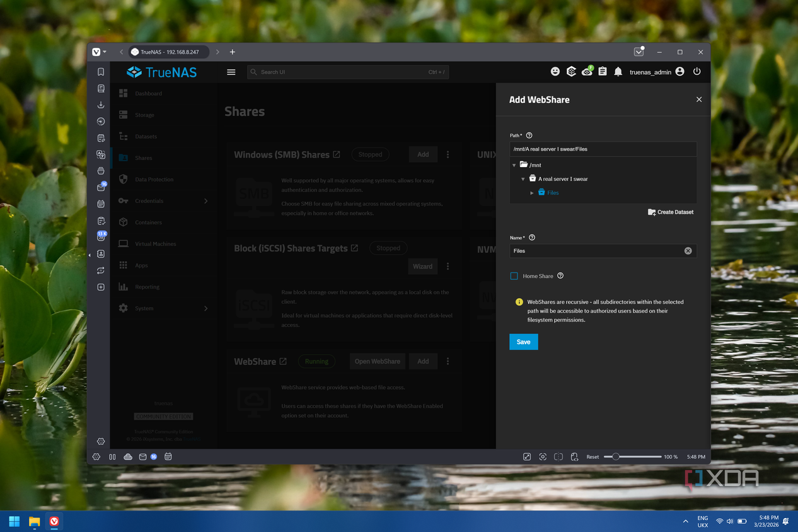This screenshot has height=532, width=798.
Task: Open the WebShare external link icon
Action: click(283, 361)
